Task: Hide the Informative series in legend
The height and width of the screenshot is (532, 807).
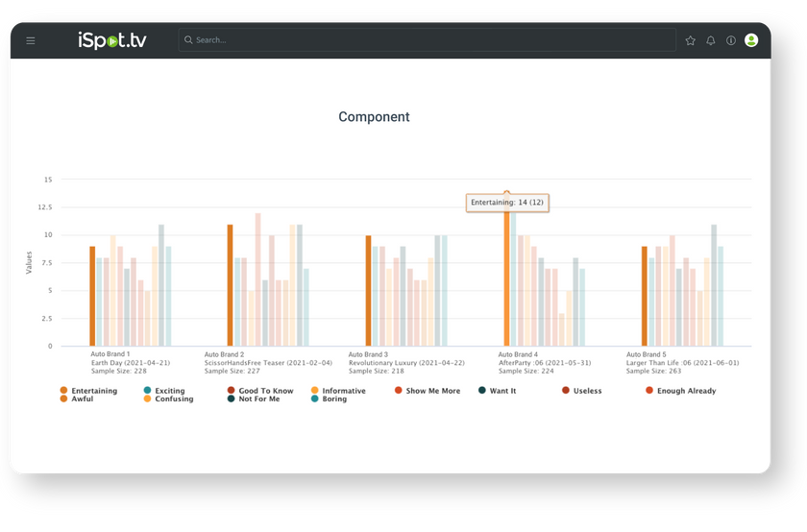Action: [343, 391]
